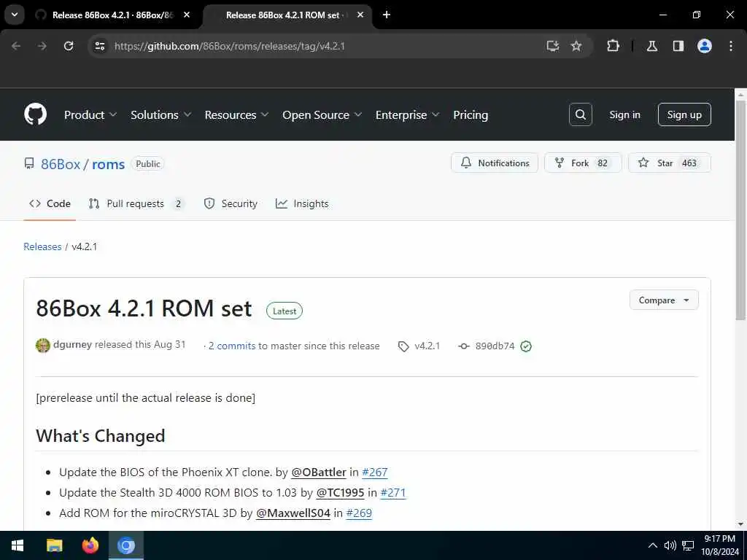Click the page vertical scrollbar thumb

tap(740, 209)
